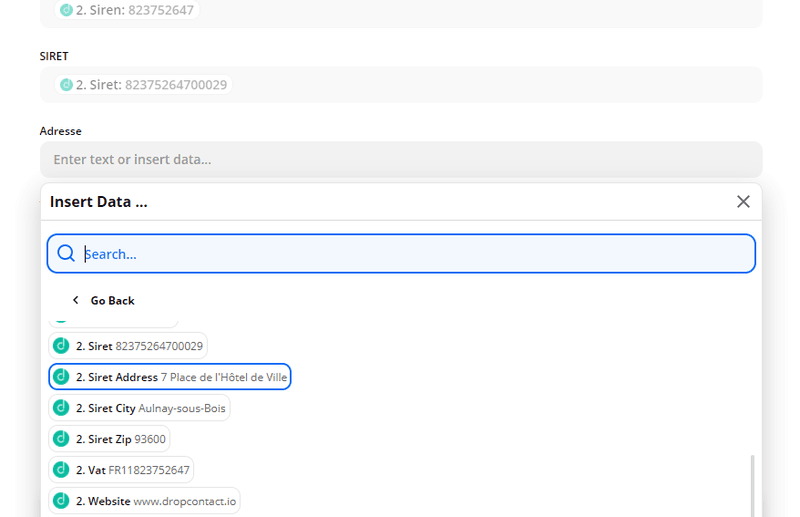This screenshot has height=517, width=800.
Task: Click Dropcontact icon beside Siret Address option
Action: click(61, 377)
